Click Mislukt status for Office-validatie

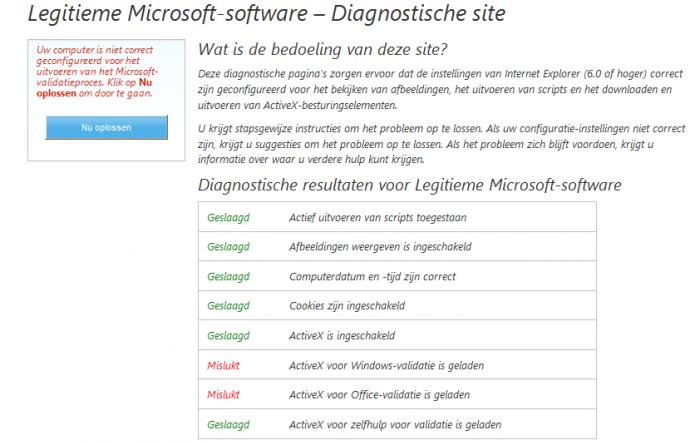click(x=223, y=395)
